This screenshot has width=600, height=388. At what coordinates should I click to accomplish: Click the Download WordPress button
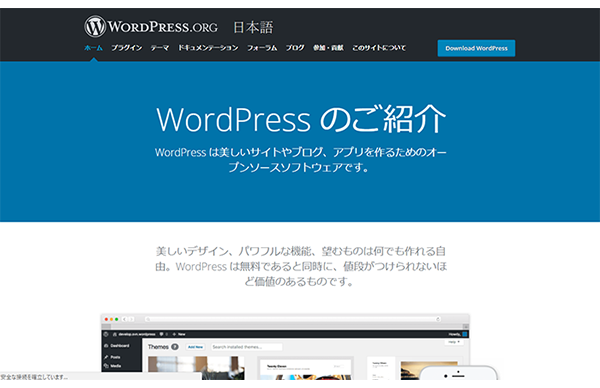[x=476, y=48]
